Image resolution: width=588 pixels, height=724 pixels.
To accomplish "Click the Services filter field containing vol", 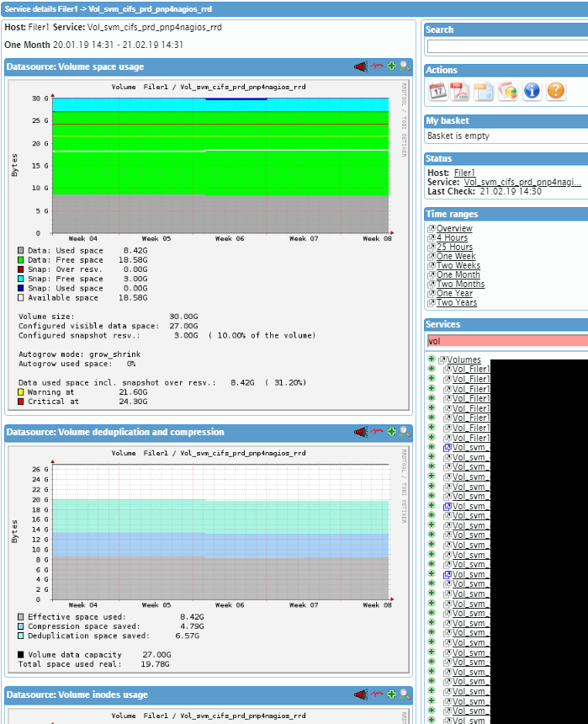I will [x=507, y=341].
